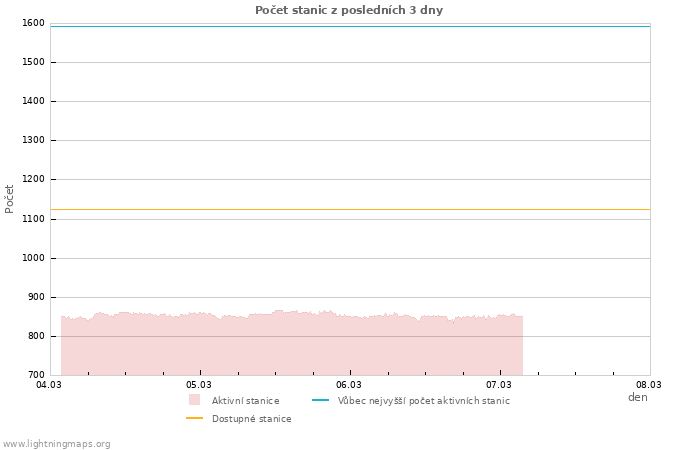Click the den axis label

coord(637,397)
